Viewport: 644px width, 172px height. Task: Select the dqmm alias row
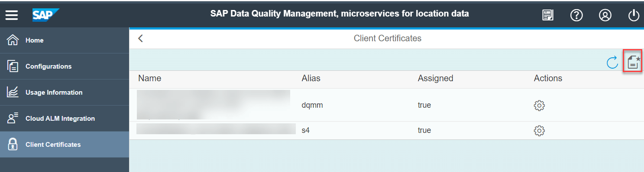(386, 105)
